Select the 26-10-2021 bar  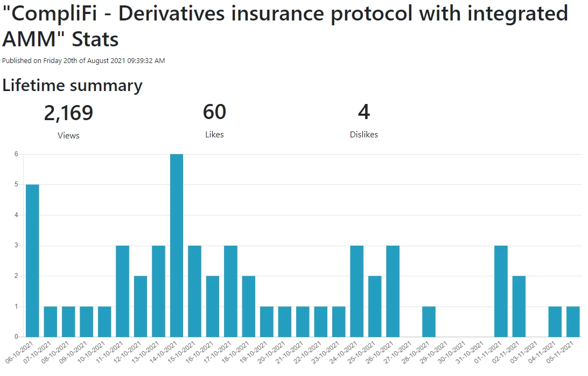click(393, 291)
